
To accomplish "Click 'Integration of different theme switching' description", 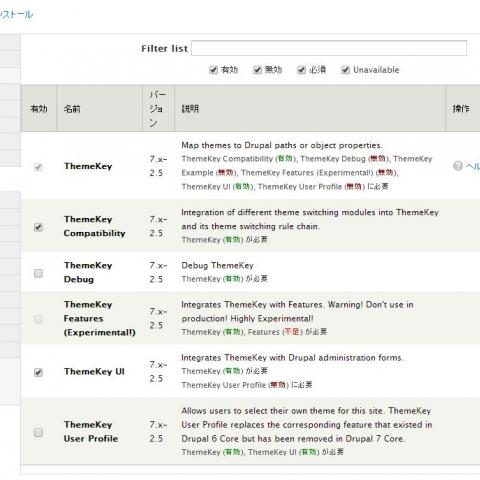I will (x=310, y=219).
